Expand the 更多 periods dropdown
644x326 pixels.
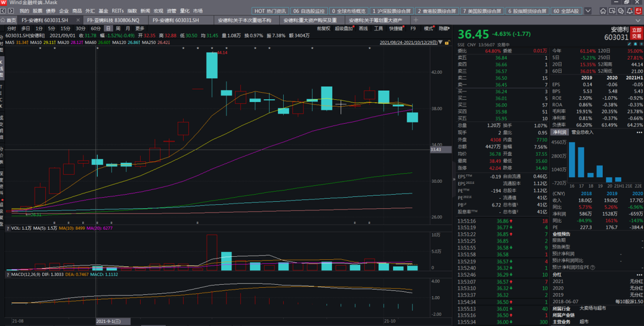point(140,28)
